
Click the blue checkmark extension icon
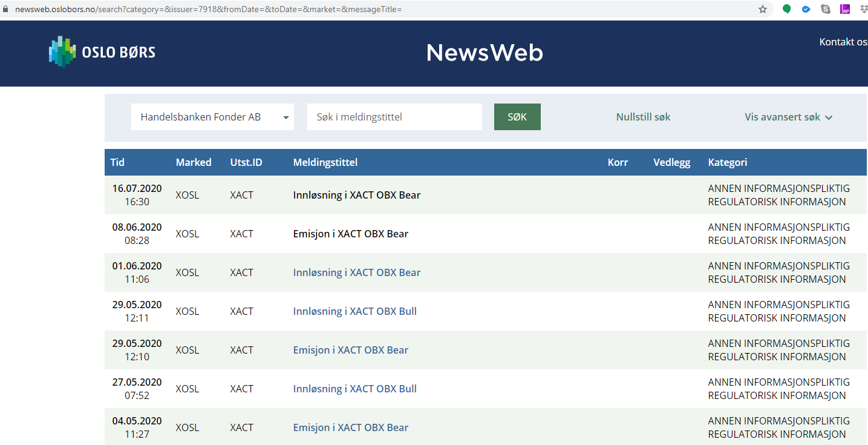click(x=806, y=9)
